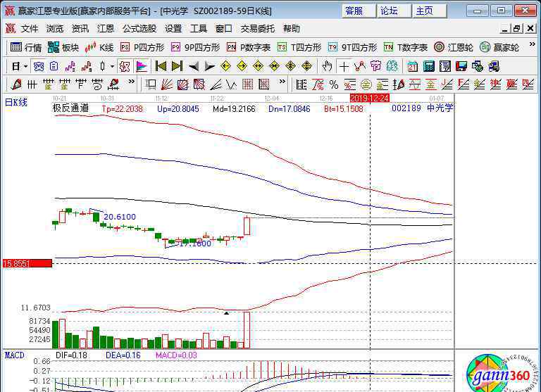This screenshot has width=541, height=392.
Task: Launch the 赢家轮 wheel tool
Action: pyautogui.click(x=499, y=47)
